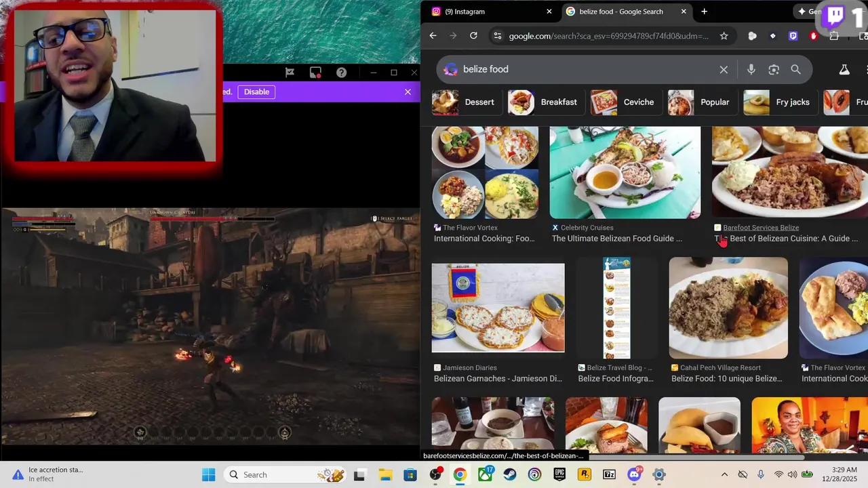The image size is (868, 488).
Task: Open 7-Zip from the taskbar
Action: [609, 474]
